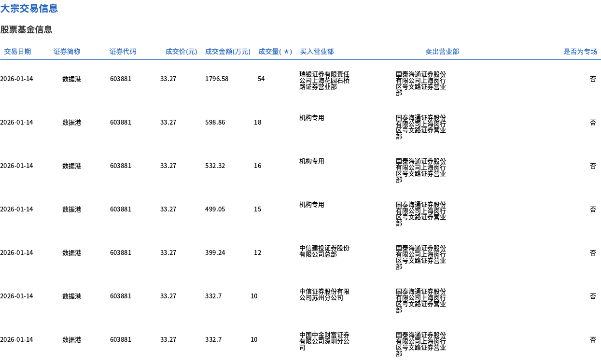Click the seller cell in the 399.24 row

click(x=421, y=257)
